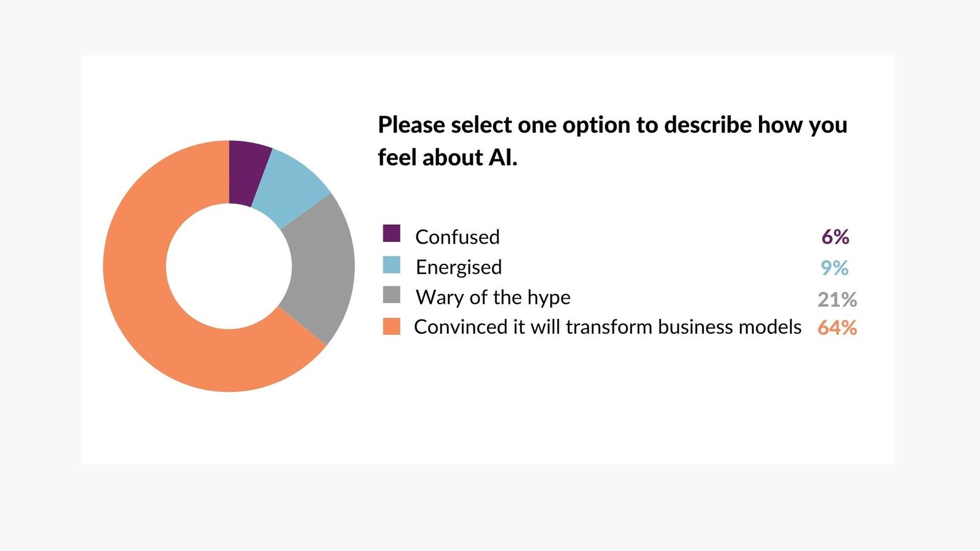The height and width of the screenshot is (551, 980).
Task: Click the light blue Energised legend swatch
Action: tap(391, 265)
